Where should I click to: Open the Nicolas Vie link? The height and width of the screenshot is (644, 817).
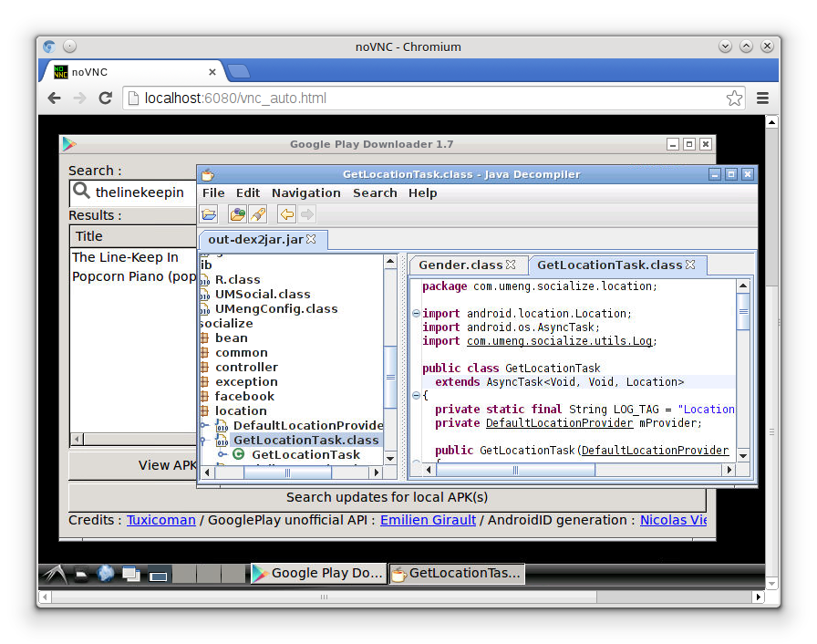click(x=673, y=520)
